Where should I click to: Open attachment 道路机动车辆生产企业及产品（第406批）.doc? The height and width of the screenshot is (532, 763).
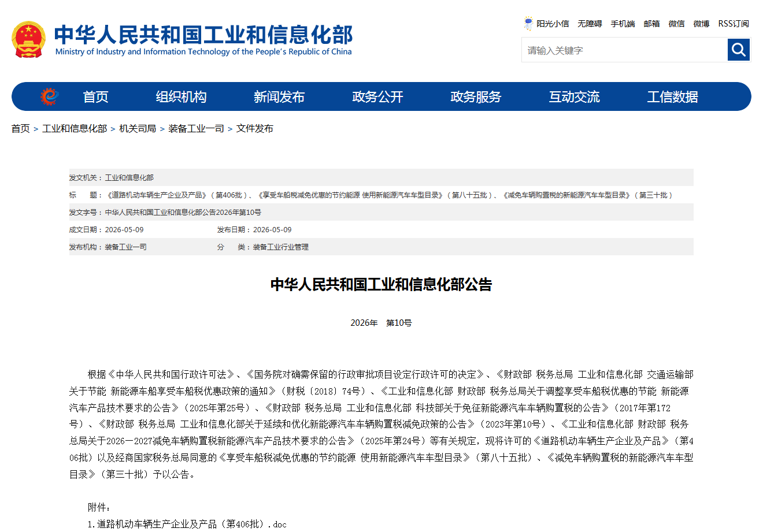pos(187,524)
